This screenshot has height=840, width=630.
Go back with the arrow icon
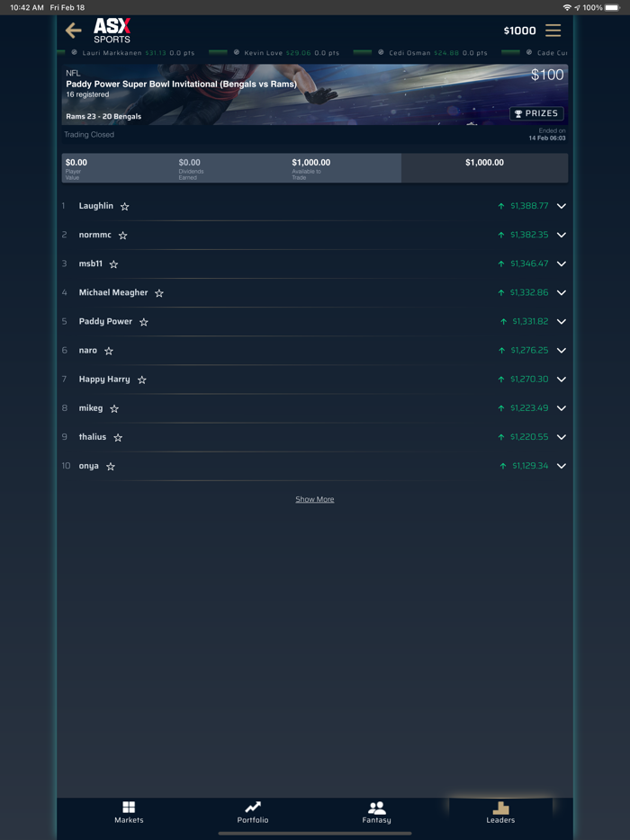point(74,31)
